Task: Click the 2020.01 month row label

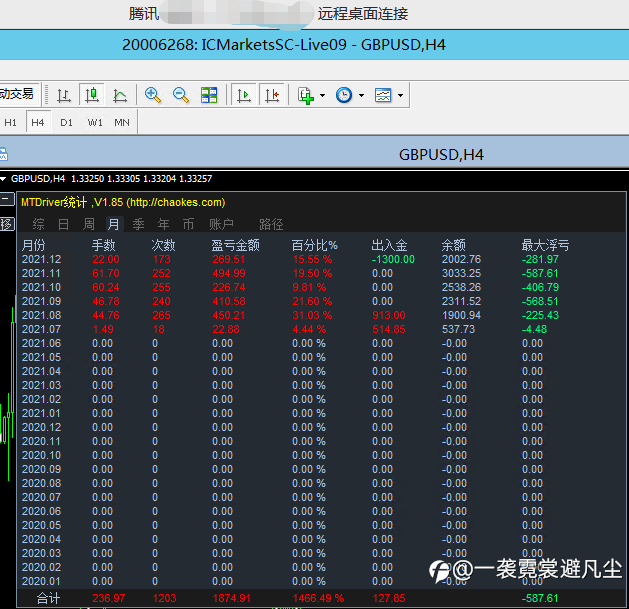Action: (41, 581)
